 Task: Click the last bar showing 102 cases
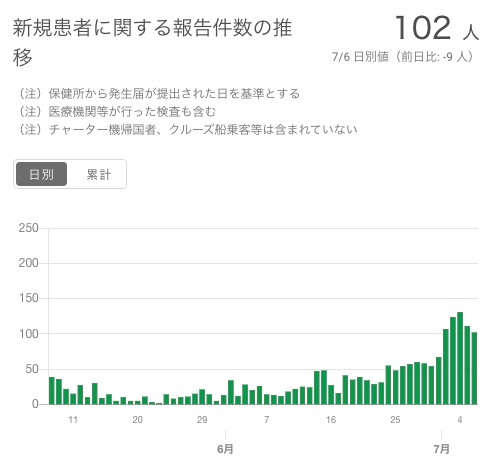pyautogui.click(x=474, y=368)
